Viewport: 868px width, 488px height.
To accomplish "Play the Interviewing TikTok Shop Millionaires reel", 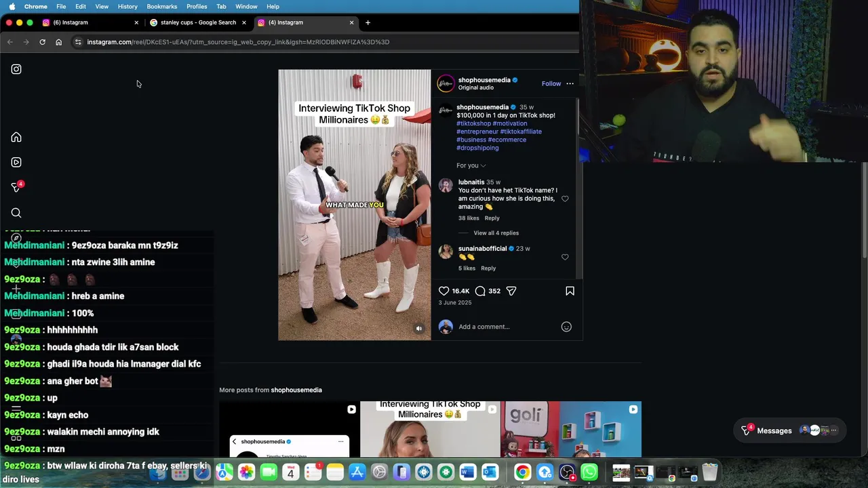I will tap(355, 205).
